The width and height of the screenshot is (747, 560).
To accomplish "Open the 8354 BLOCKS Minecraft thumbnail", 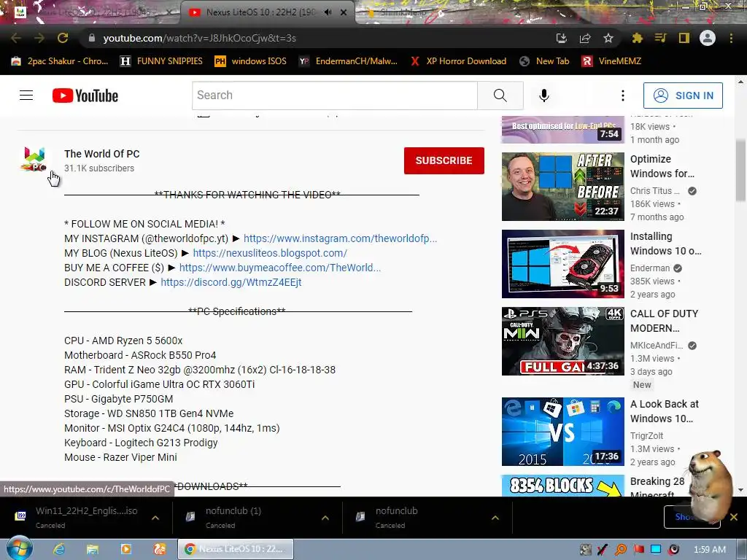I will point(562,486).
